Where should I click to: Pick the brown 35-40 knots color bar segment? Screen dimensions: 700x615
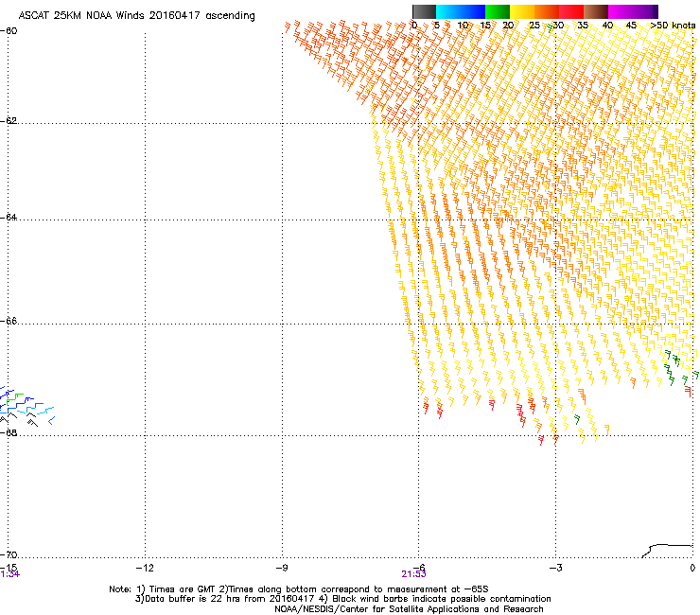596,11
